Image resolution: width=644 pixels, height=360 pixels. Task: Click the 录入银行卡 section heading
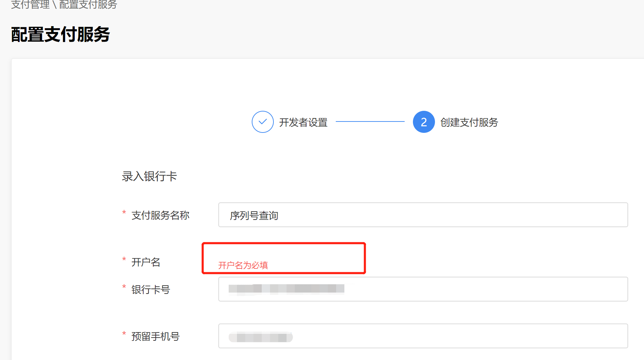[x=149, y=176]
